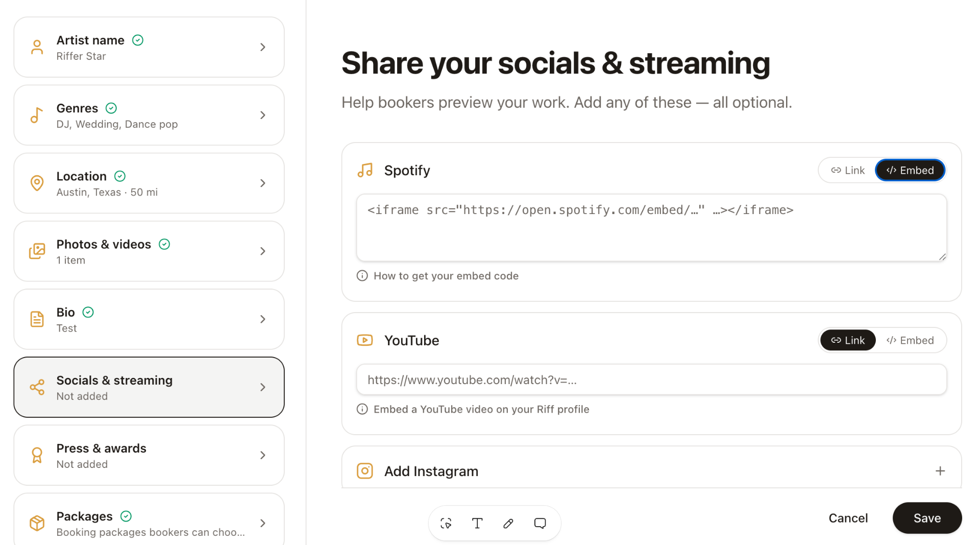Go to the Bio step
This screenshot has height=545, width=980.
point(149,319)
